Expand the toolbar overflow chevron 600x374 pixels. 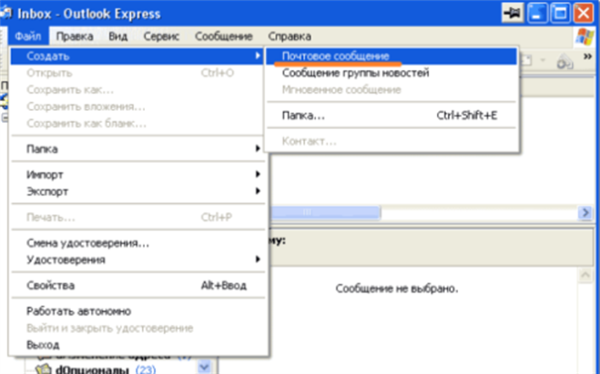(x=587, y=57)
